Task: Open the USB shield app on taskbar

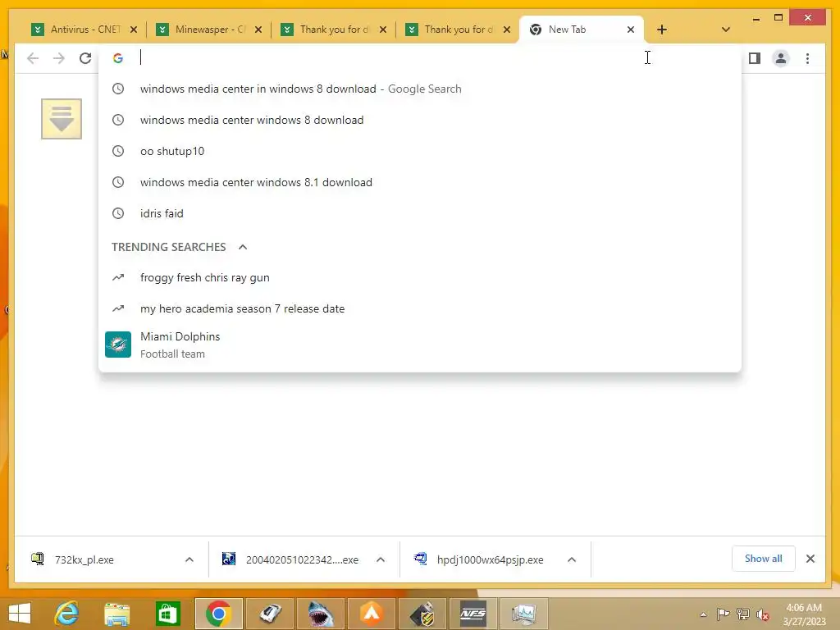Action: pyautogui.click(x=422, y=614)
